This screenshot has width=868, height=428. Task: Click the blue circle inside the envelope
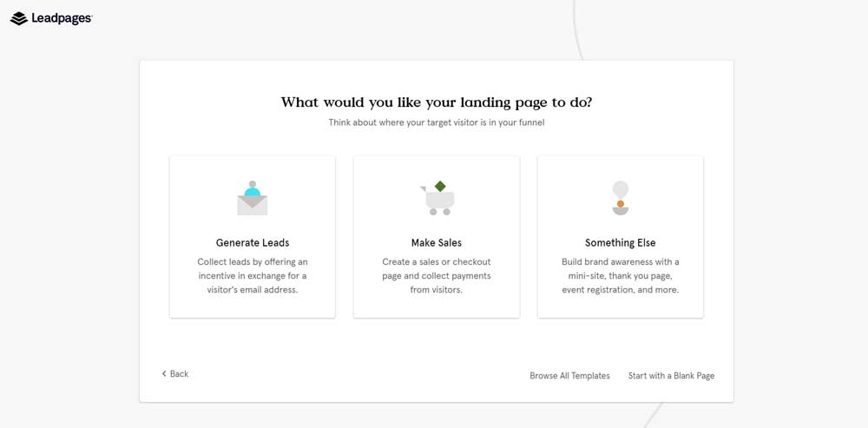click(x=253, y=192)
